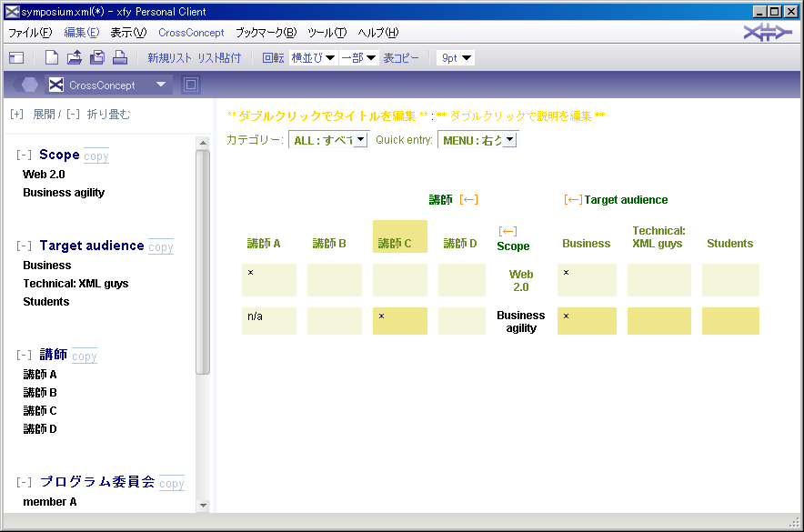The width and height of the screenshot is (804, 532).
Task: Open the Quick entry MENU dropdown
Action: pos(477,140)
